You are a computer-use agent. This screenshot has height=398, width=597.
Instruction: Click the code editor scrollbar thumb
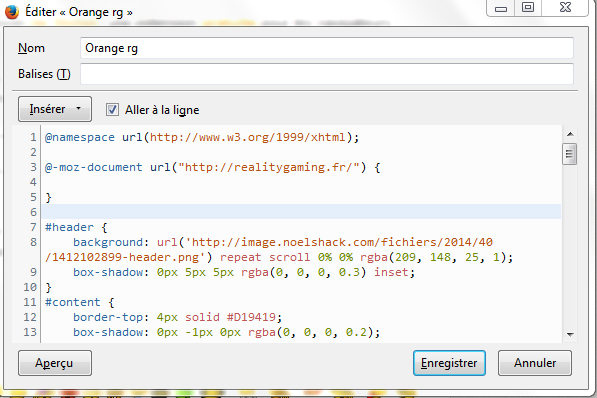pos(570,154)
